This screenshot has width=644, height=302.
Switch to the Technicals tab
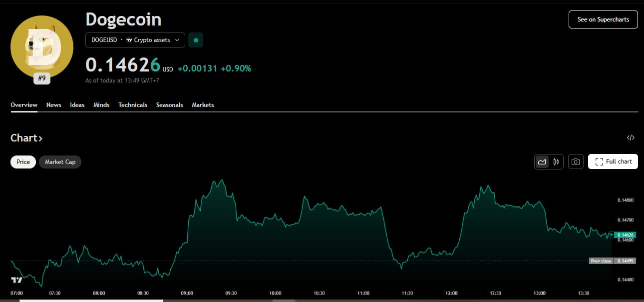132,105
